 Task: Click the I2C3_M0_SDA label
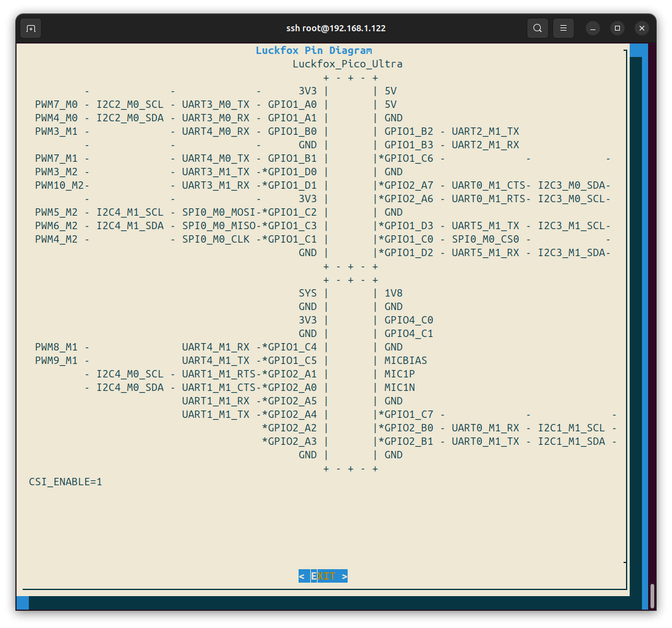click(571, 186)
